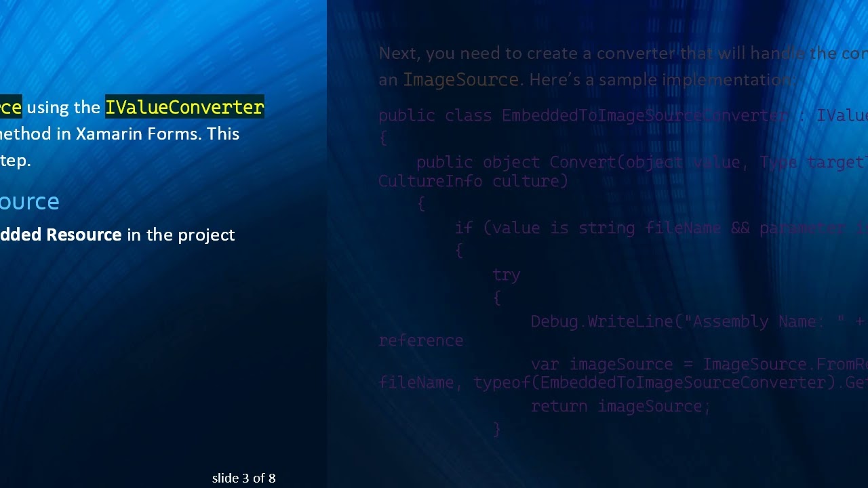Click the 'try' keyword in code

click(507, 274)
